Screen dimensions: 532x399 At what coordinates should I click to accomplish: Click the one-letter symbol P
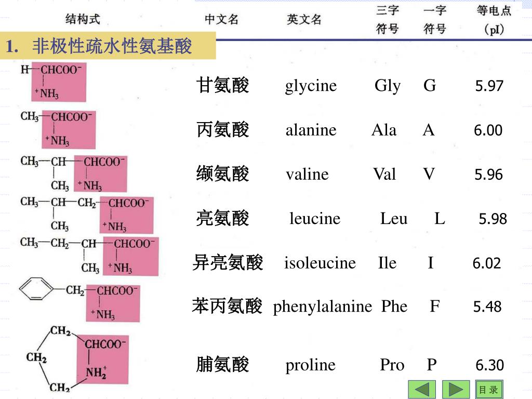point(432,365)
